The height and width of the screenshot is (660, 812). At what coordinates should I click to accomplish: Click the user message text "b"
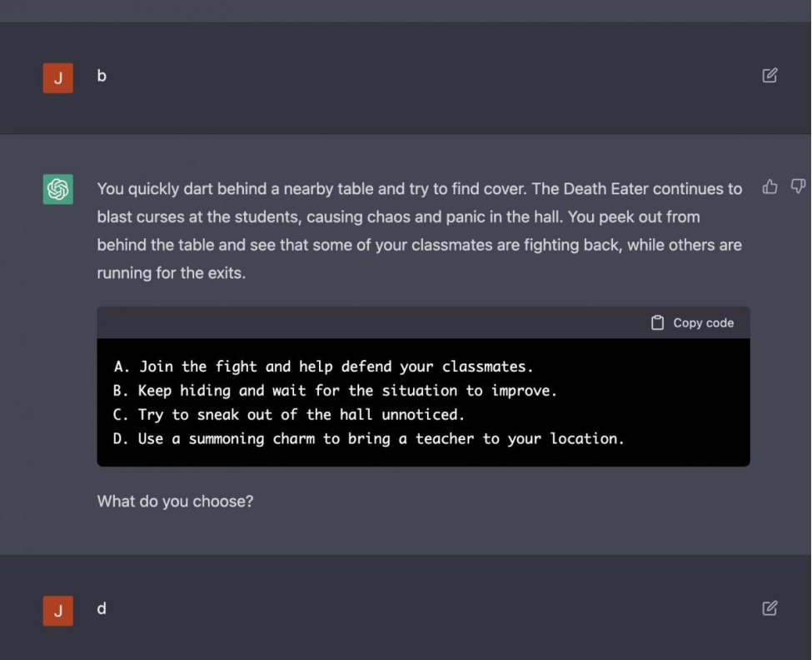pyautogui.click(x=102, y=76)
